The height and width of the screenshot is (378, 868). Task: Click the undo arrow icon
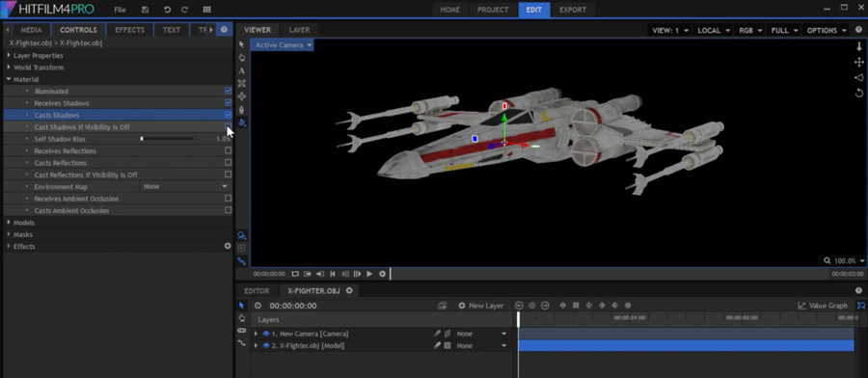(x=167, y=10)
